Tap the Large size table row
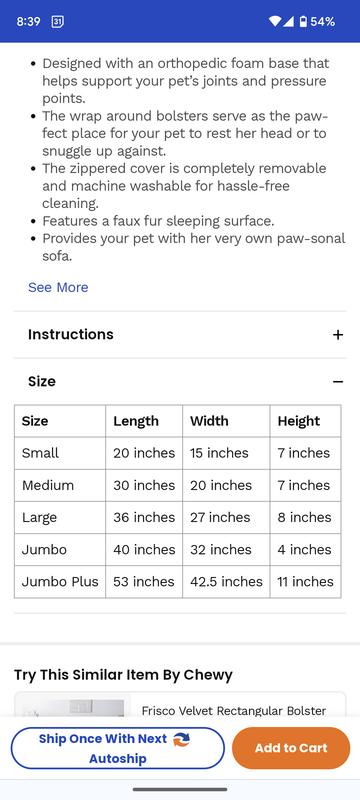The height and width of the screenshot is (800, 360). point(177,517)
